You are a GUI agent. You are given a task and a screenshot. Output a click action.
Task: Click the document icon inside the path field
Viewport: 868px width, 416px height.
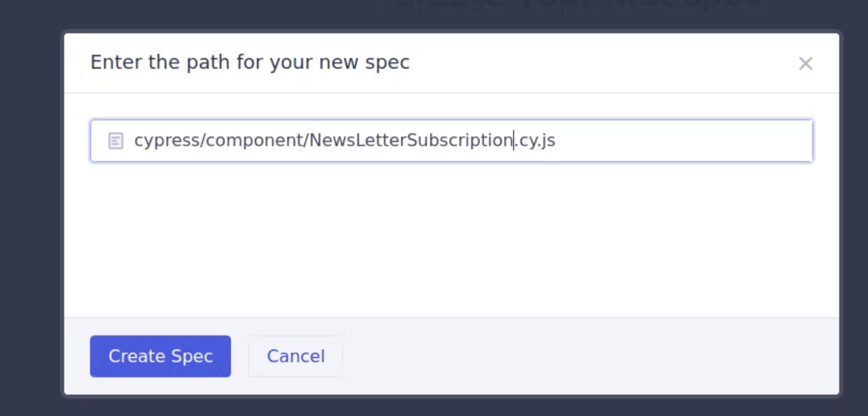(x=116, y=141)
